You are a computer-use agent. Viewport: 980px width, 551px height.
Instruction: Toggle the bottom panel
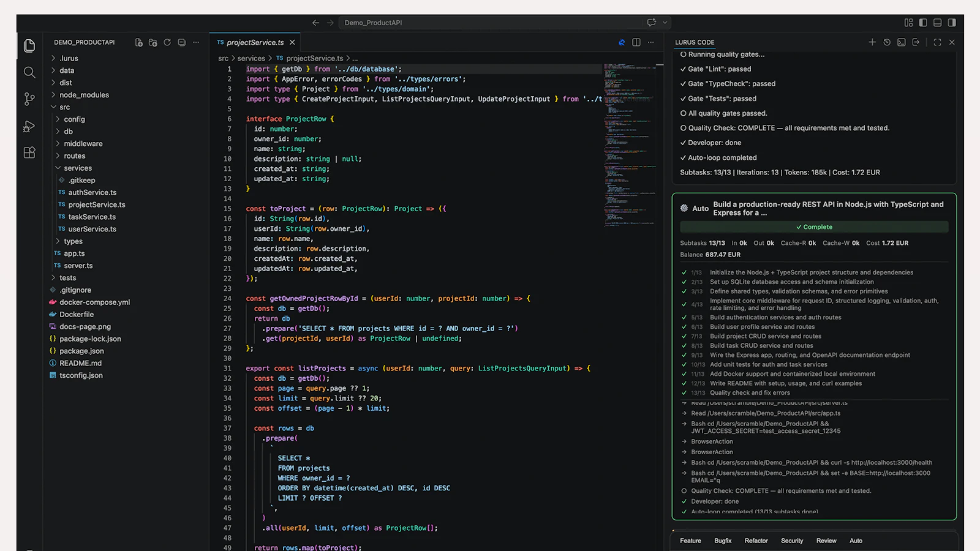click(x=937, y=23)
